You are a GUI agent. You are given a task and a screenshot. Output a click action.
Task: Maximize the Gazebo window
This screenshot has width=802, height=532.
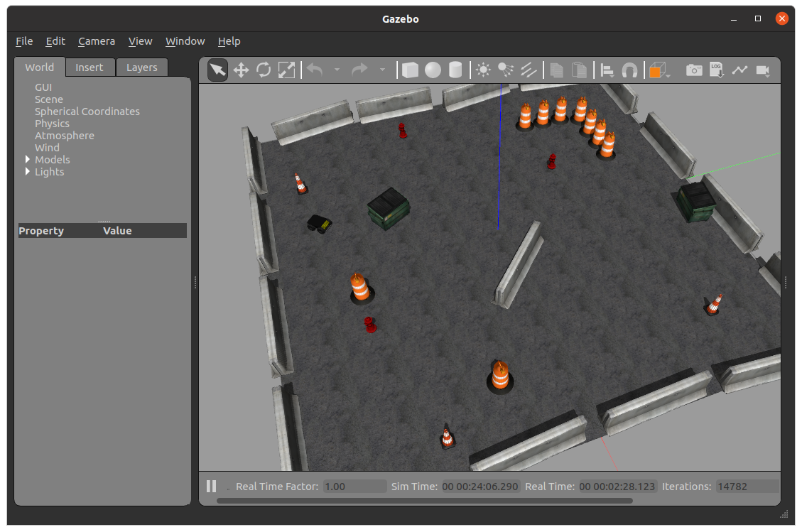(x=758, y=19)
